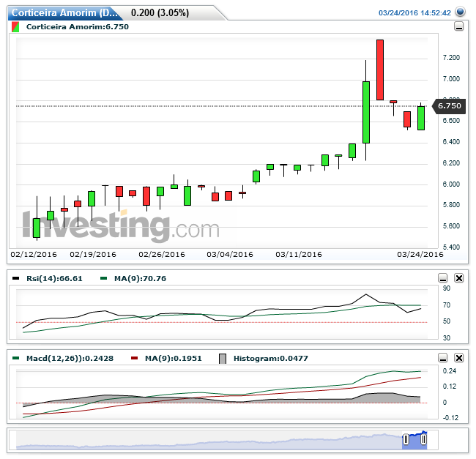Click the blue globe icon near the timestamp
The image size is (476, 459).
pyautogui.click(x=460, y=12)
